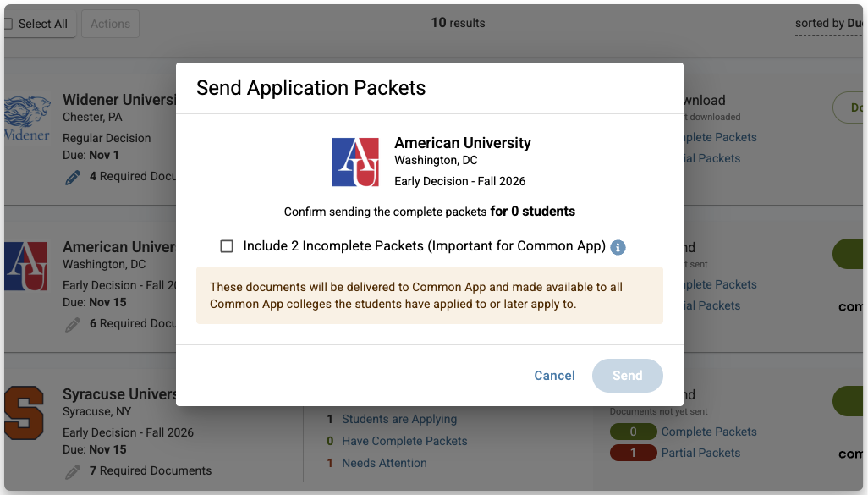Click Early Decision - Fall 2026 text in dialog
Viewport: 868px width, 495px height.
click(x=459, y=181)
